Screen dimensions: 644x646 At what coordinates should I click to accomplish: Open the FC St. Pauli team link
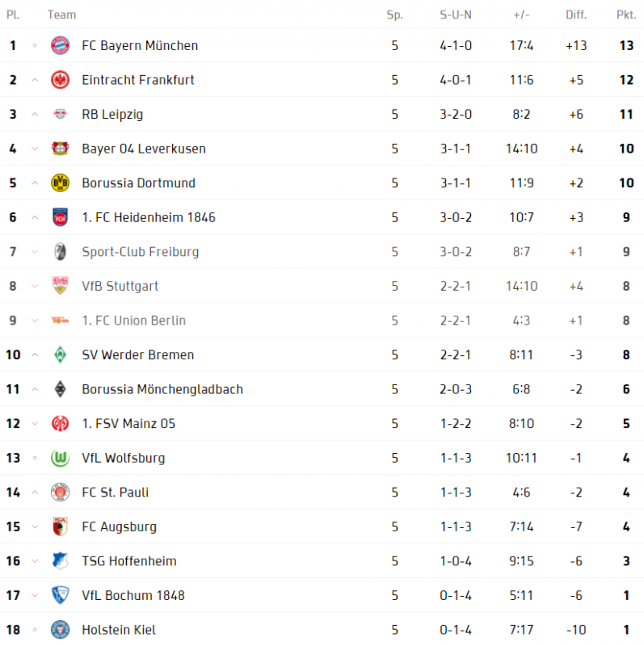(115, 493)
